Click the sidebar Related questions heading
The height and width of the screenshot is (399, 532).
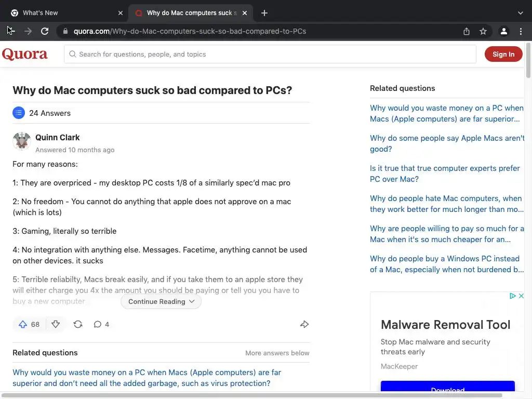click(403, 88)
